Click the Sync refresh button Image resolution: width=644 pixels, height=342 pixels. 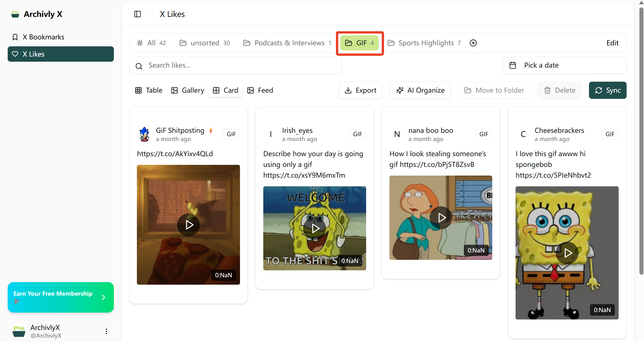click(x=607, y=90)
